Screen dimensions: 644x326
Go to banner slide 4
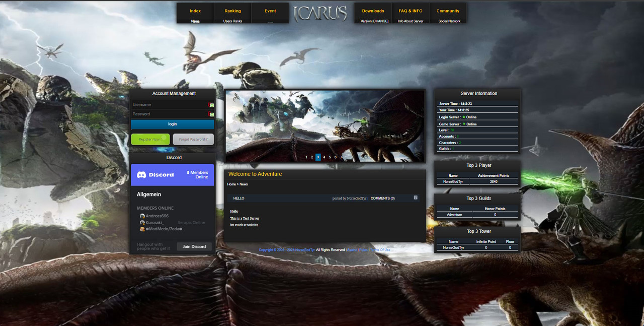(324, 157)
